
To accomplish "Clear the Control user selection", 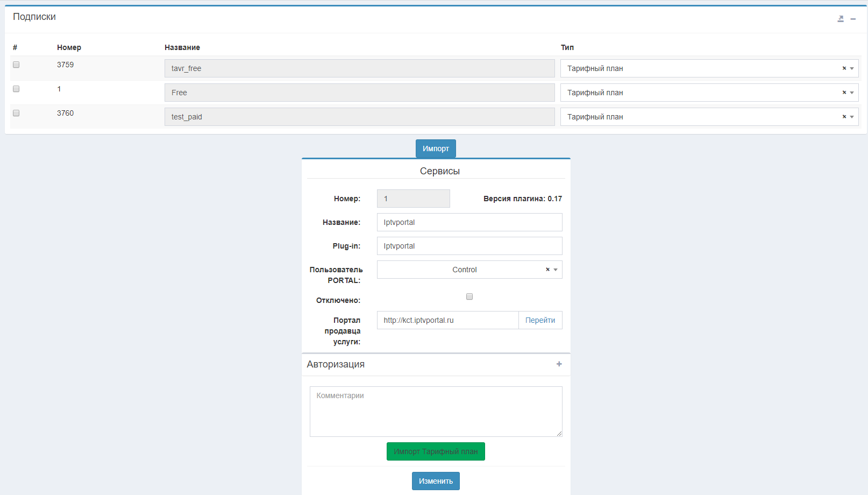I will (x=547, y=270).
